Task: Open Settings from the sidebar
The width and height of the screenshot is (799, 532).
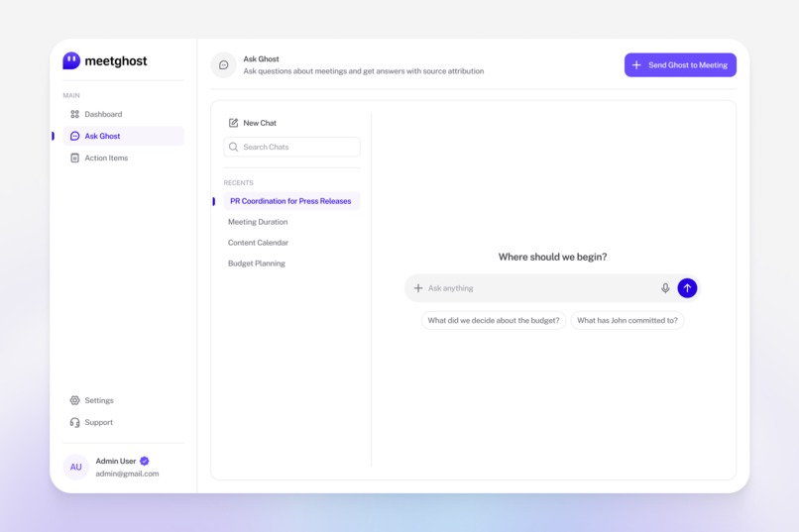Action: 123,400
